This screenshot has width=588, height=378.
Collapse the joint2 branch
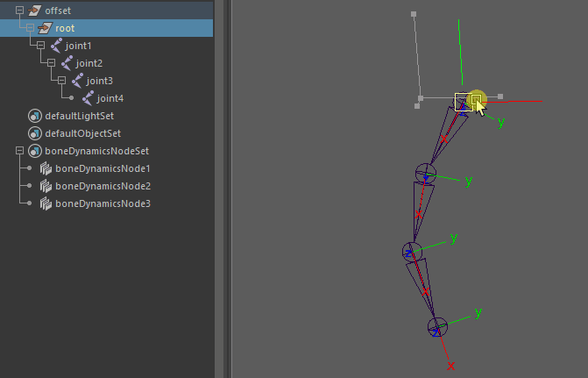tap(51, 63)
